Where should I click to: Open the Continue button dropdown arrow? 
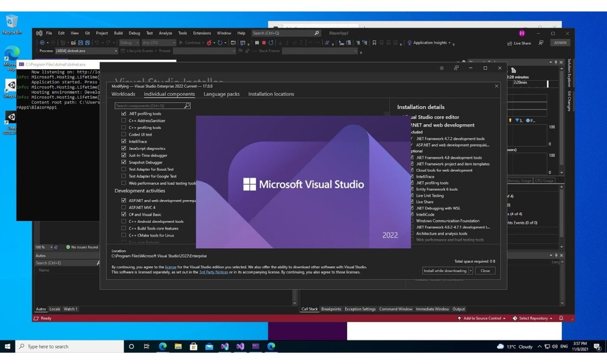coord(203,43)
